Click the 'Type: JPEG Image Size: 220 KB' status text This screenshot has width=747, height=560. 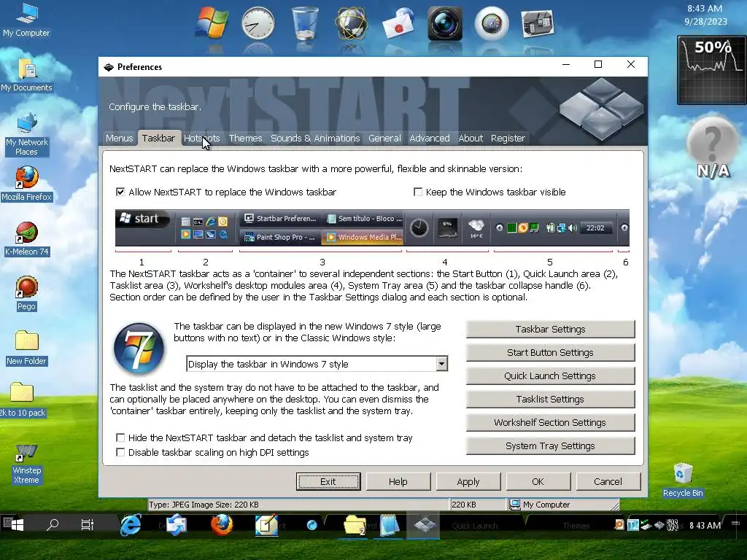coord(204,505)
